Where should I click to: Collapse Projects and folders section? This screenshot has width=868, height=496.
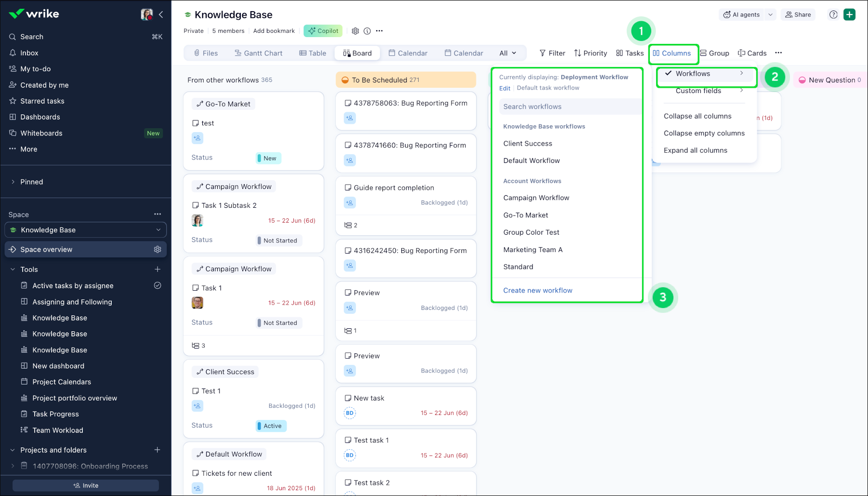(x=13, y=450)
